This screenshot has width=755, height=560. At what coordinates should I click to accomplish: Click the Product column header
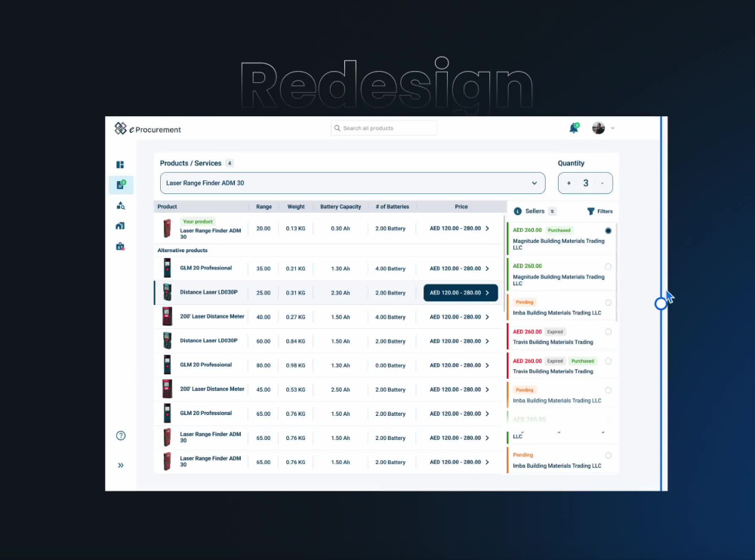coord(167,207)
